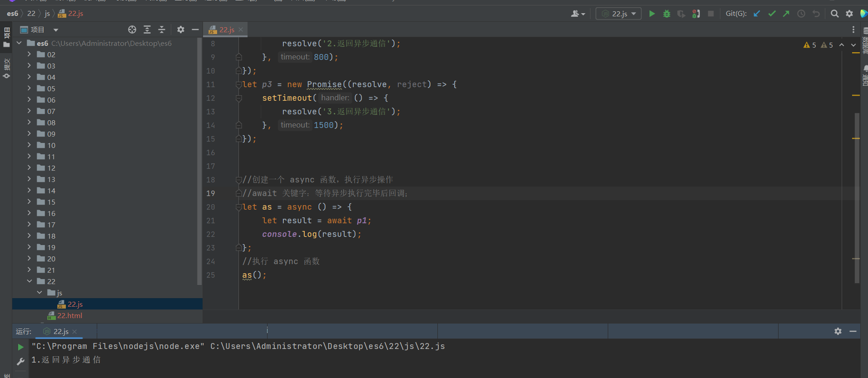Expand folder 15 in project tree
This screenshot has width=868, height=378.
tap(29, 201)
